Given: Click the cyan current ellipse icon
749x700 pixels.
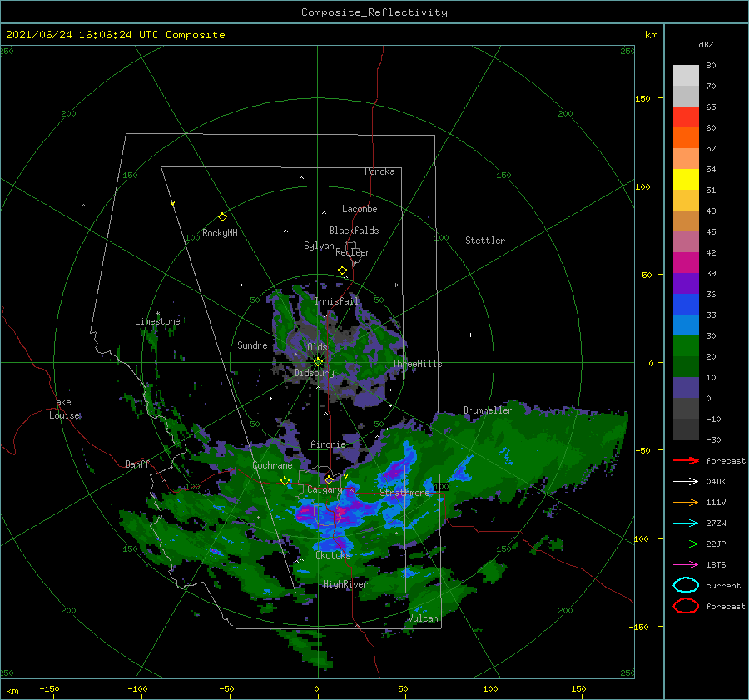Looking at the screenshot, I should coord(686,585).
